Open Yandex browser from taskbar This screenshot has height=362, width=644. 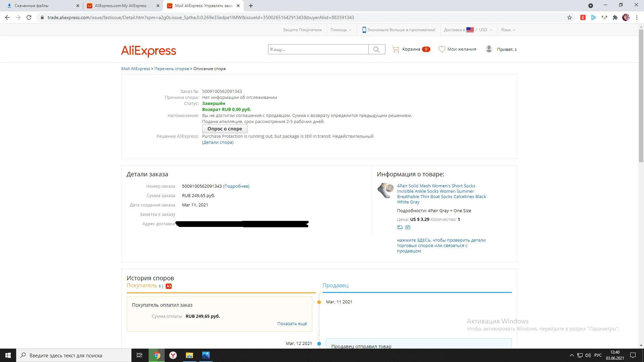(x=173, y=355)
